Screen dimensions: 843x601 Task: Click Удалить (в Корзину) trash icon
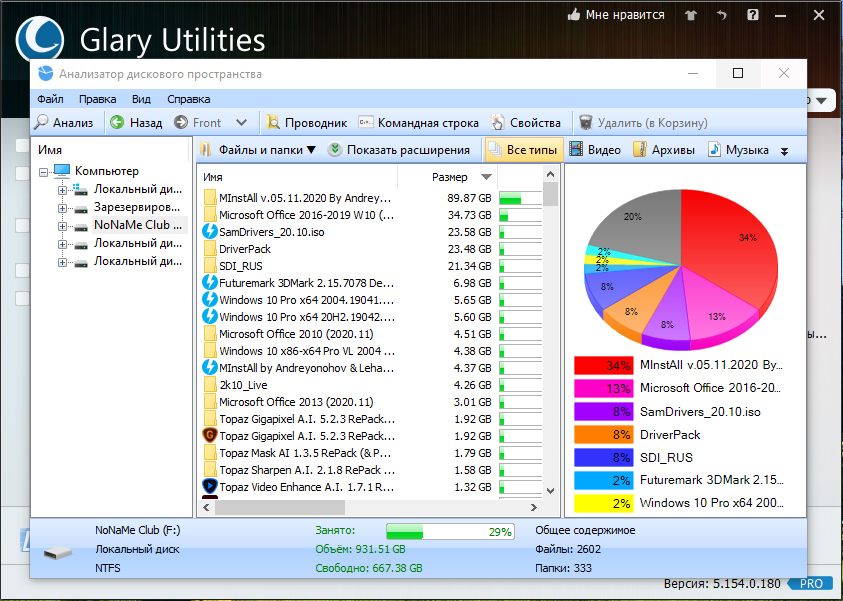[x=585, y=123]
